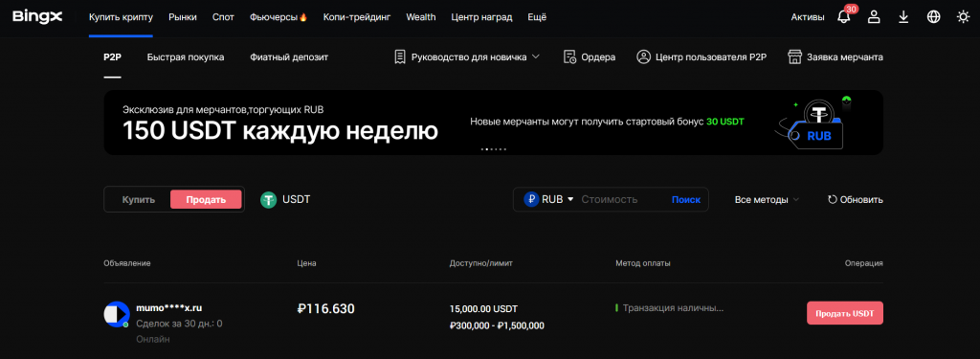Open the Активы link
The height and width of the screenshot is (359, 980).
tap(808, 17)
